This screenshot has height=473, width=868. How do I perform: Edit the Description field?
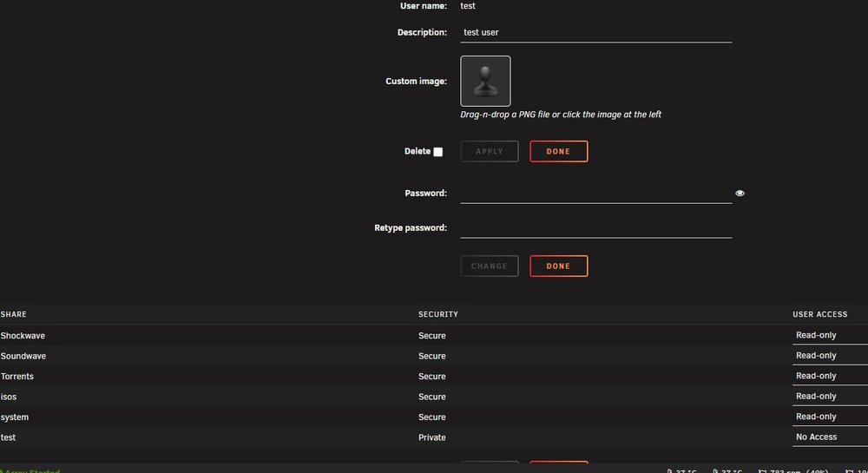(x=595, y=33)
